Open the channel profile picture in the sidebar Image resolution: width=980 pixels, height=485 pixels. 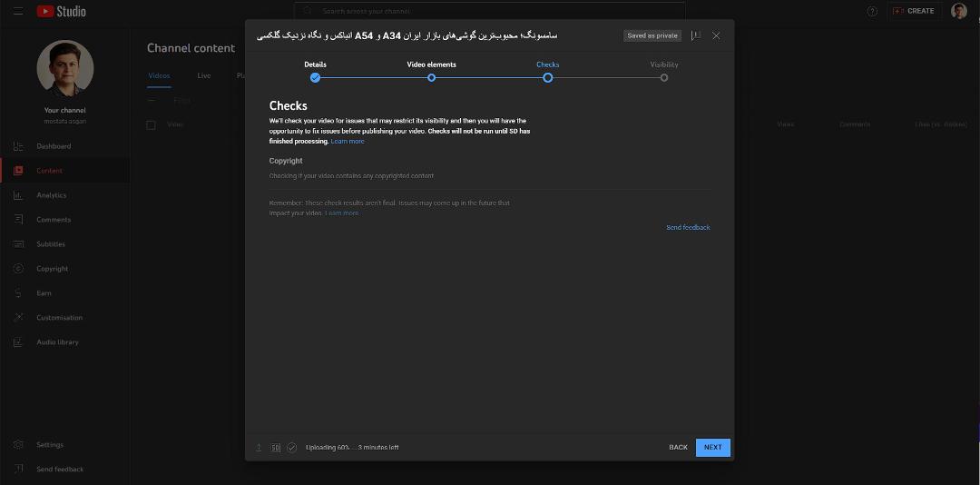(x=65, y=68)
